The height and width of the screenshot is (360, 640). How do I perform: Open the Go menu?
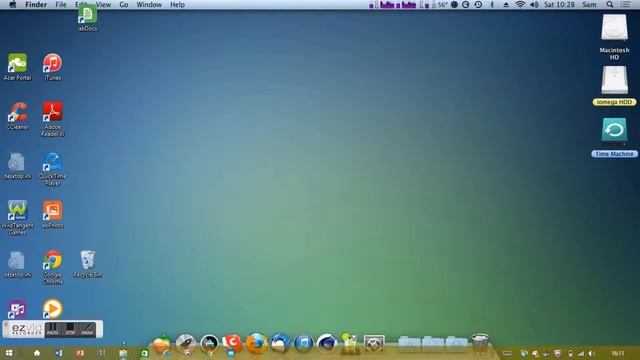click(x=124, y=4)
